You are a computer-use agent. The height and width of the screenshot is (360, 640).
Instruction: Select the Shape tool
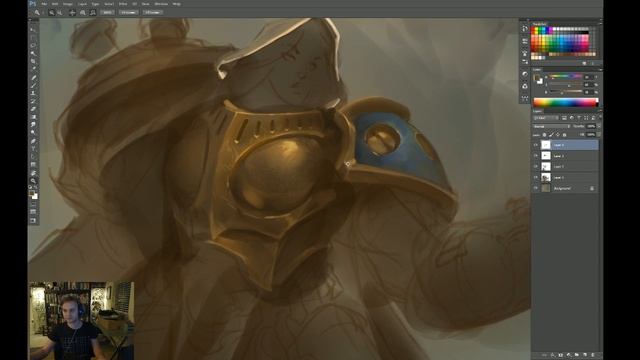(33, 164)
